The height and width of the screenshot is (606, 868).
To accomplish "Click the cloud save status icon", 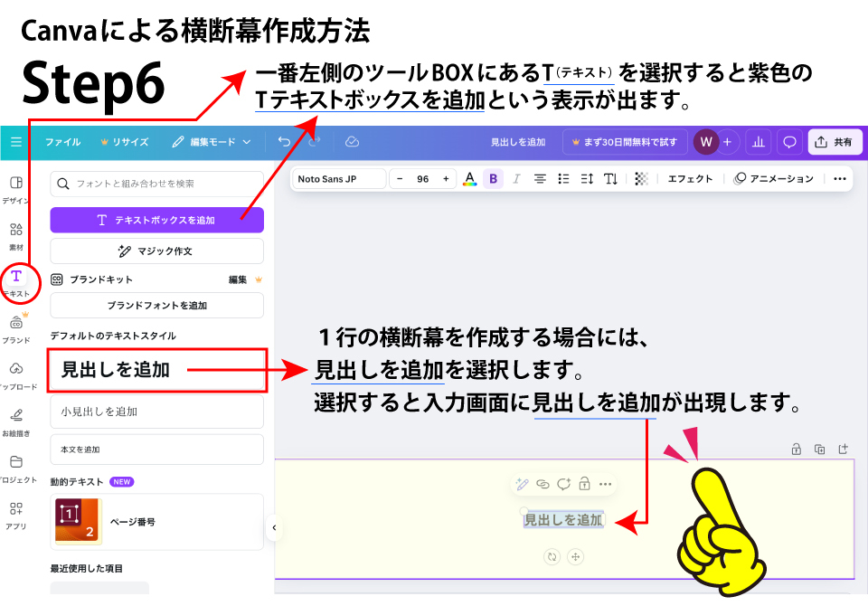I will click(352, 142).
